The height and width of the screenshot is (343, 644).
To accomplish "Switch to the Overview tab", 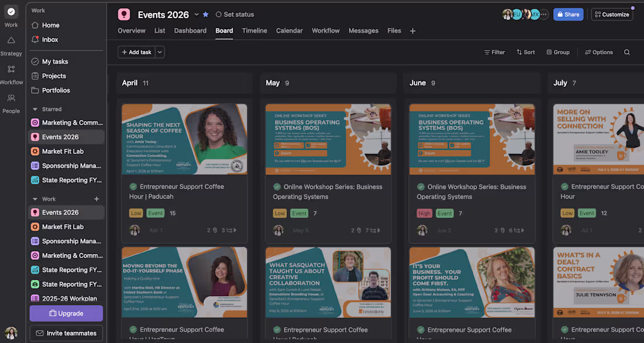I will pos(131,31).
